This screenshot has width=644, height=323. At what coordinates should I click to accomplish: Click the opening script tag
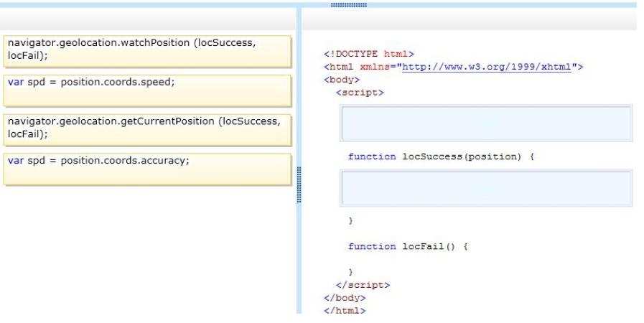tap(360, 93)
